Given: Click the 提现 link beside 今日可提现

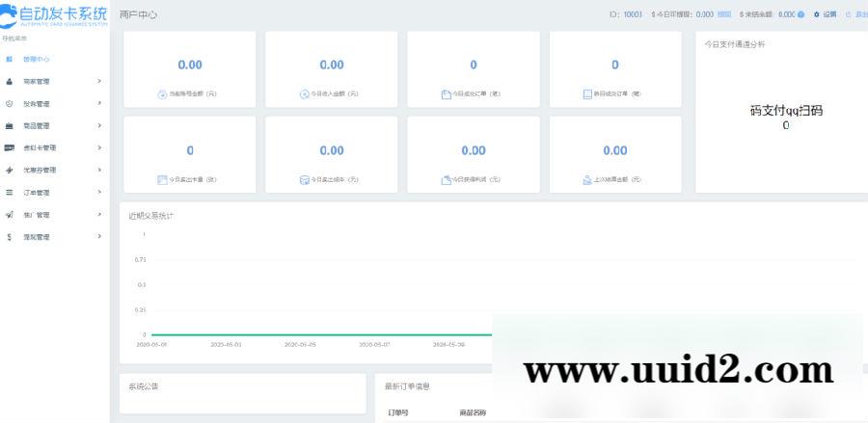Looking at the screenshot, I should [x=724, y=15].
